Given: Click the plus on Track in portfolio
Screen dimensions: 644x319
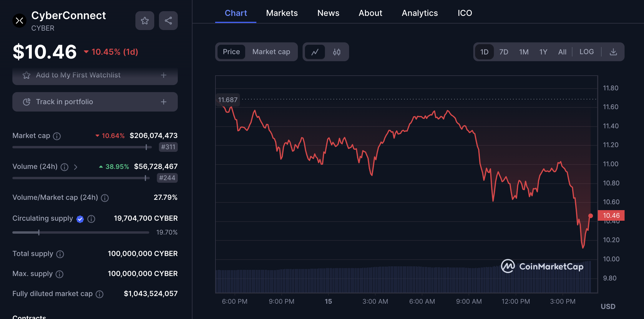Looking at the screenshot, I should click(x=164, y=102).
